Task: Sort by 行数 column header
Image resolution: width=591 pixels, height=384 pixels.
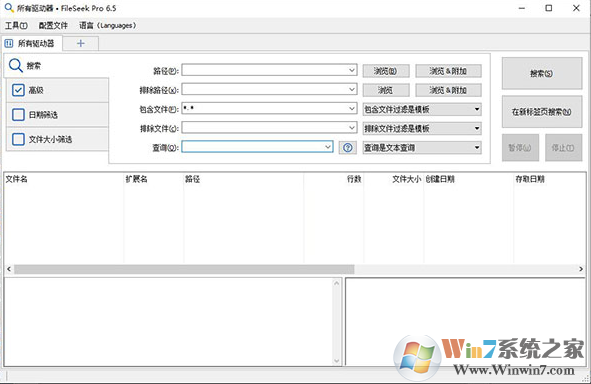Action: pyautogui.click(x=334, y=179)
